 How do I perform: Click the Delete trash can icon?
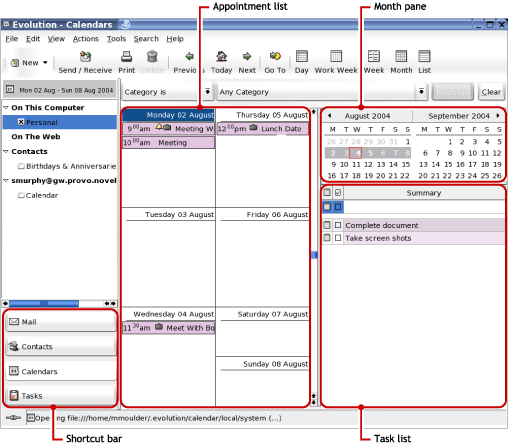[152, 57]
